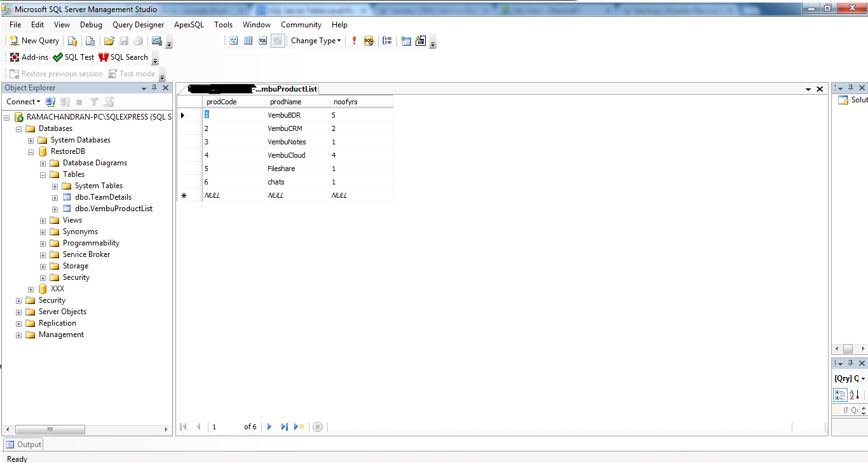Show the SQL pane icon
The width and height of the screenshot is (868, 463).
tap(262, 41)
